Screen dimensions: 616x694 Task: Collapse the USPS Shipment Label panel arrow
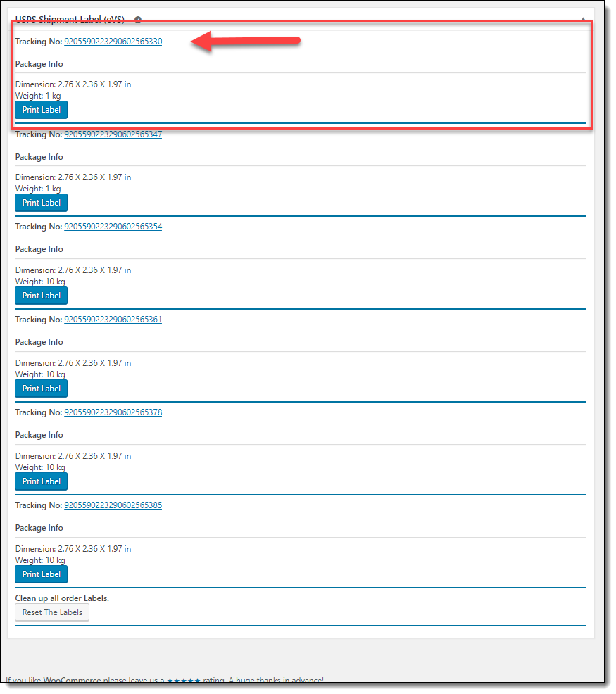(583, 20)
